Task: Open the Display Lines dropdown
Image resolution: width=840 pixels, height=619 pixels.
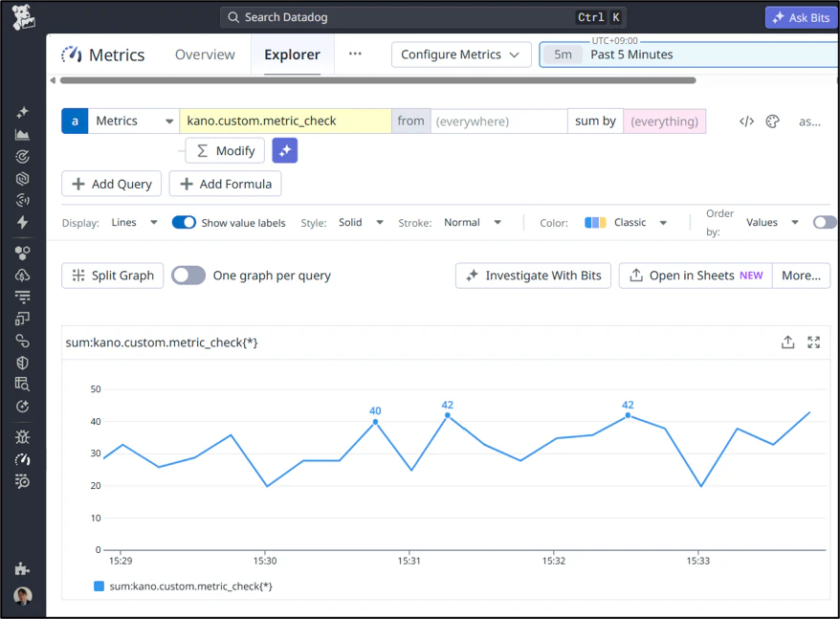Action: click(x=134, y=222)
